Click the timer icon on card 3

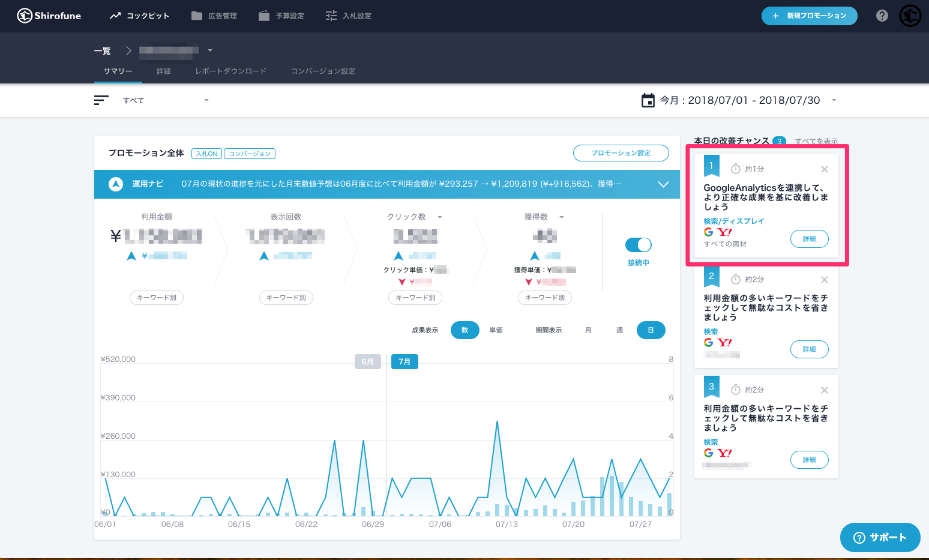[736, 390]
